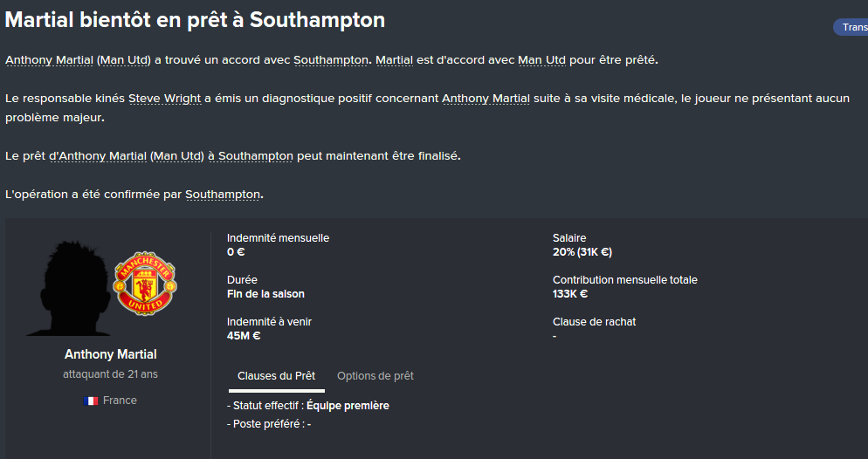Viewport: 868px width, 459px height.
Task: Open the Anthony Martial link in first sentence
Action: pyautogui.click(x=49, y=60)
